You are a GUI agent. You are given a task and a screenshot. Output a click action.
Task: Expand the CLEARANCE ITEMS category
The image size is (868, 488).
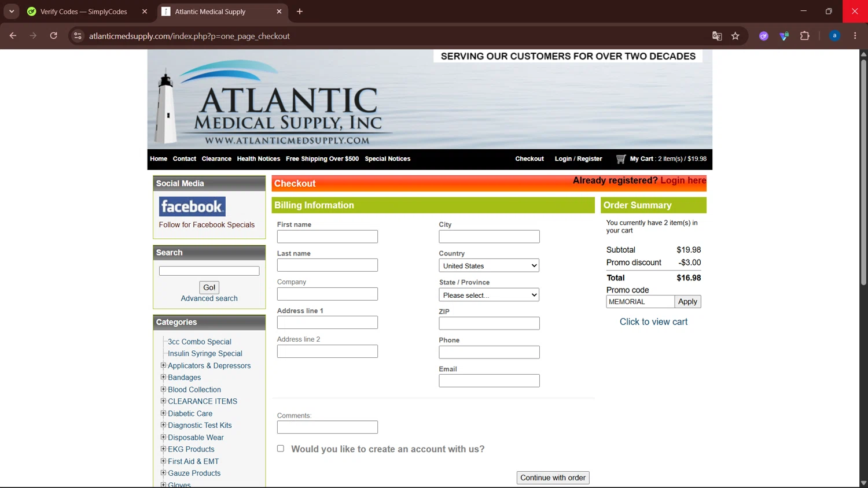point(163,401)
